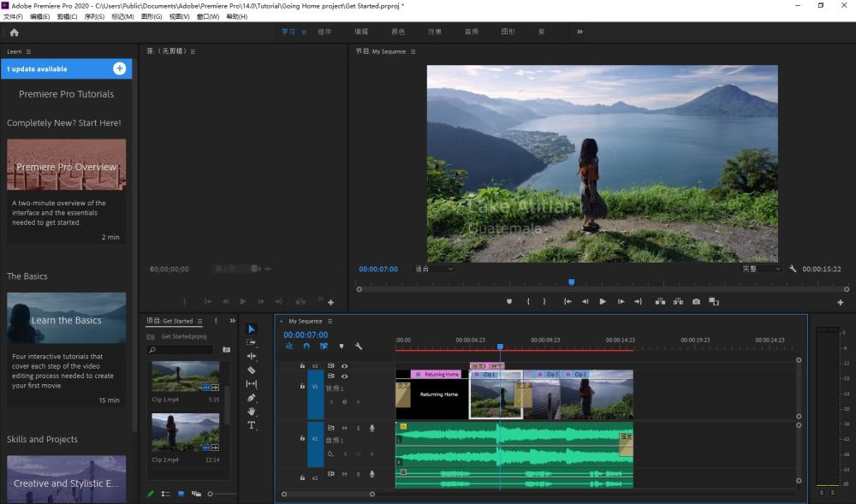Expand Project panel overflow chevrons

tap(233, 321)
